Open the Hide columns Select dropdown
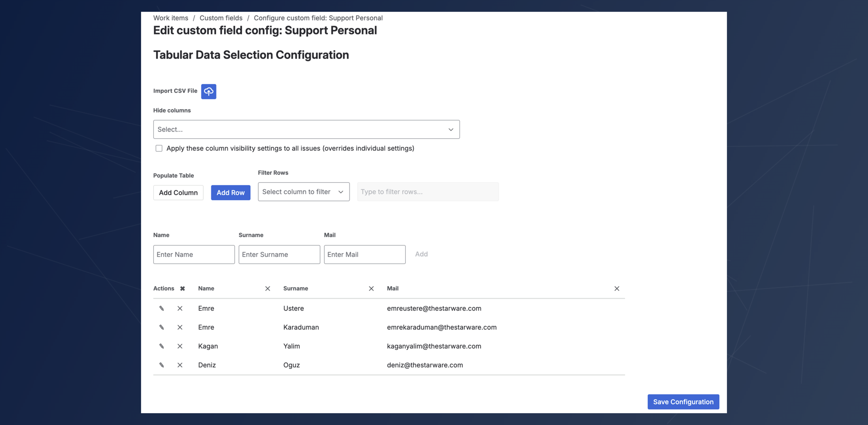The width and height of the screenshot is (868, 425). pos(306,129)
